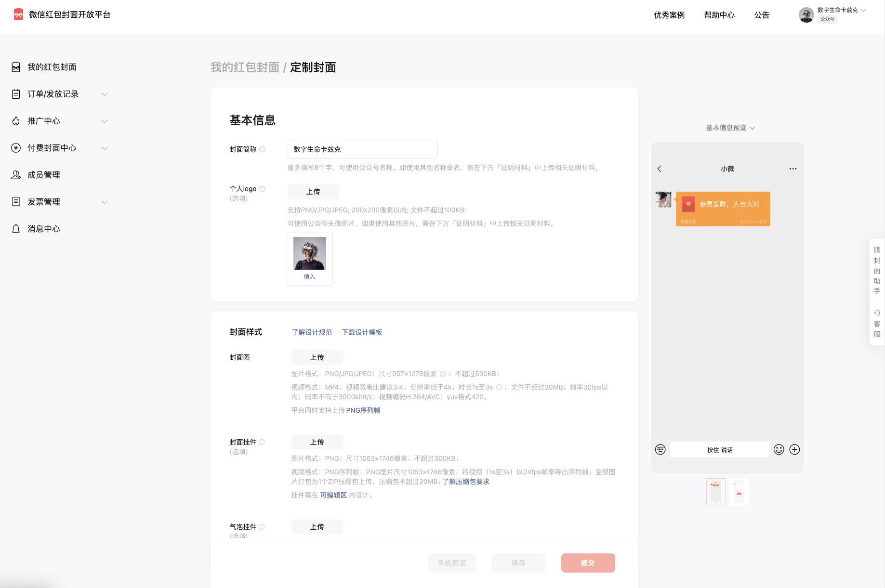The height and width of the screenshot is (588, 885).
Task: Open 帮助中心 in the top navigation
Action: (x=719, y=15)
